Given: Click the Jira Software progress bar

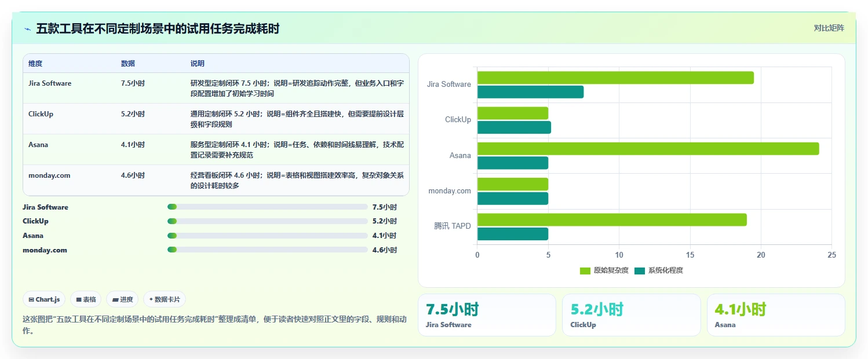Looking at the screenshot, I should tap(267, 207).
